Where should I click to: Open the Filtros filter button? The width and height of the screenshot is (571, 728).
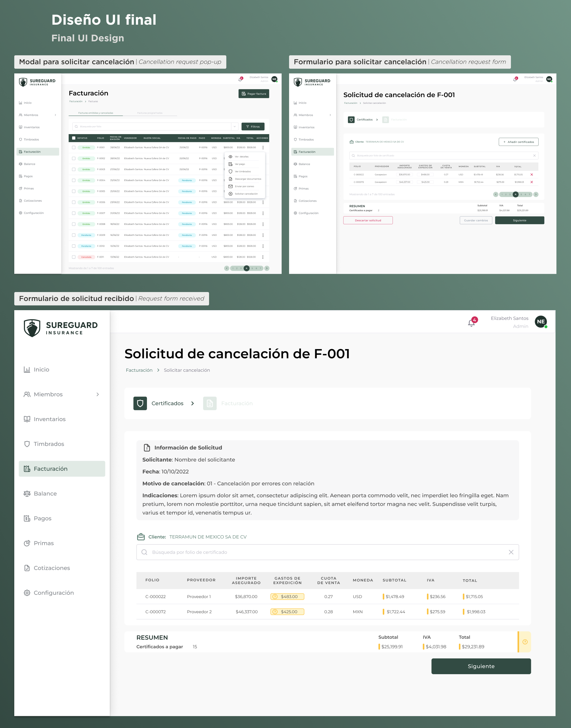253,126
